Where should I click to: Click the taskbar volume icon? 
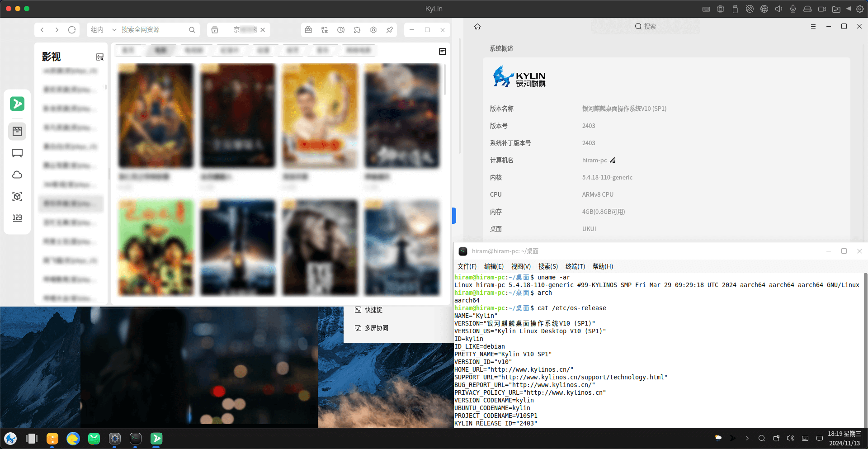[791, 438]
